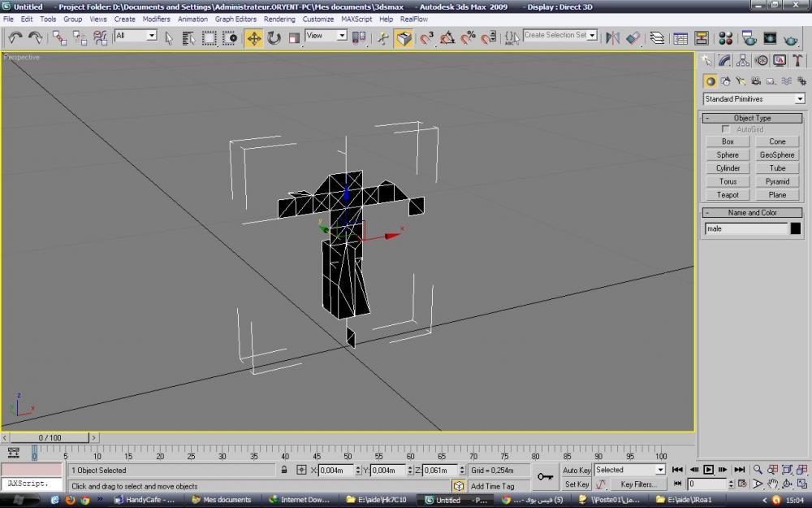Collapse the Object Type rollout
This screenshot has width=812, height=508.
pos(753,118)
